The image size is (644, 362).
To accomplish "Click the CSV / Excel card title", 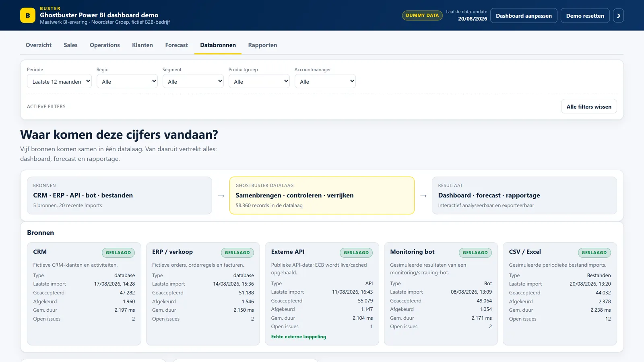I will point(525,252).
